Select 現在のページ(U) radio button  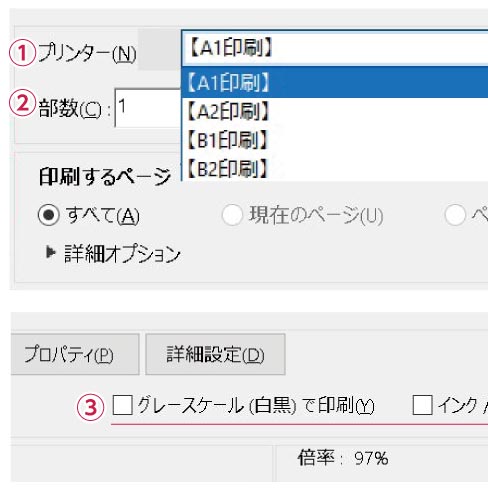coord(232,215)
